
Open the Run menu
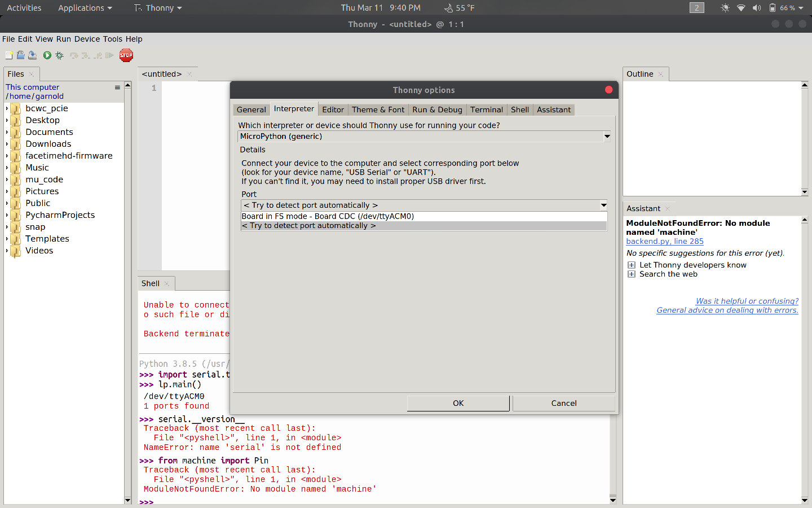click(64, 39)
